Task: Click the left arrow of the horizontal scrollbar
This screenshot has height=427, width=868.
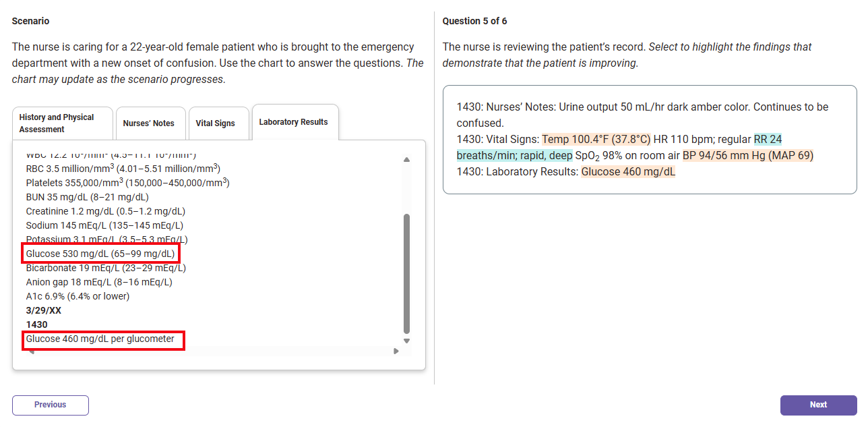Action: 30,351
